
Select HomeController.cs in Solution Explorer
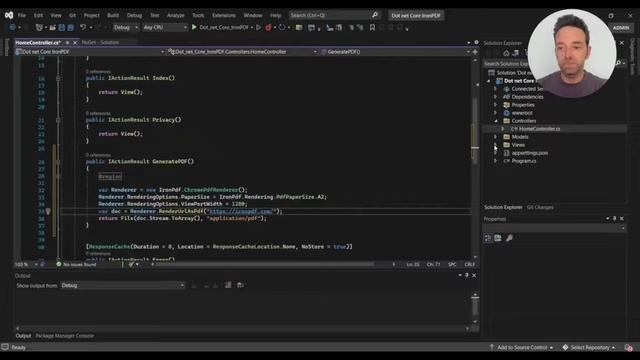(540, 129)
